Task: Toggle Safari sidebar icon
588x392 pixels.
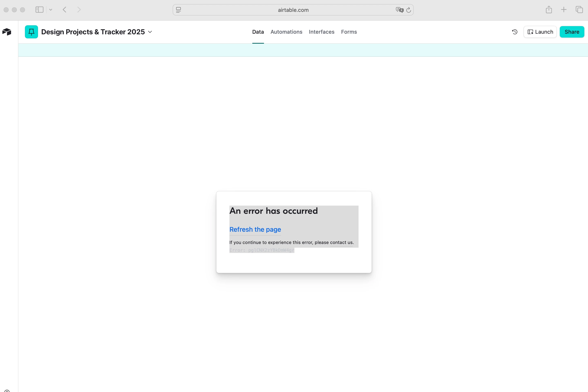Action: coord(39,10)
